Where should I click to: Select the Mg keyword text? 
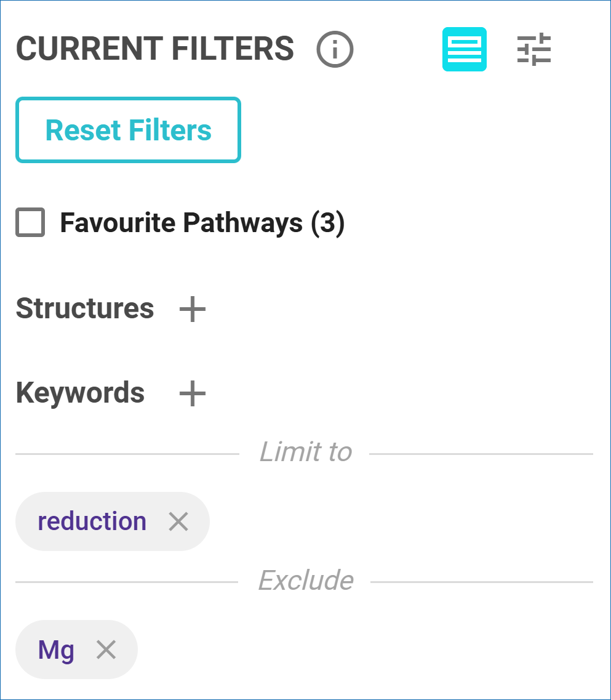coord(56,650)
